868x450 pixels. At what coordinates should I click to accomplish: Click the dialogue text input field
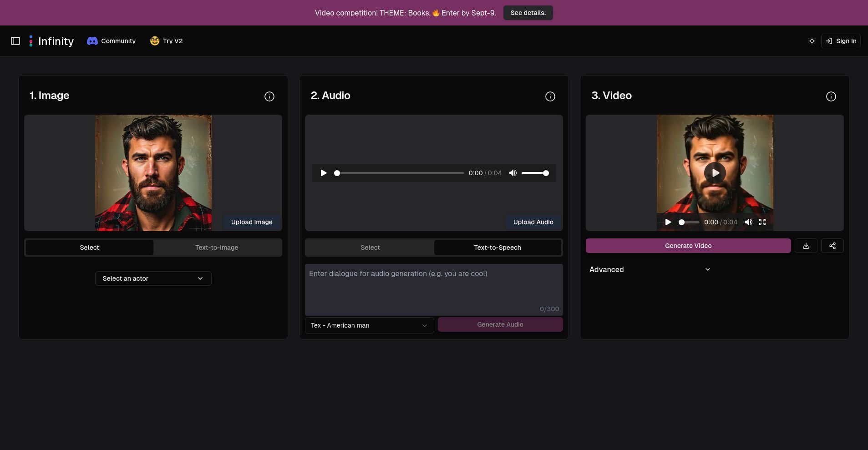click(433, 287)
